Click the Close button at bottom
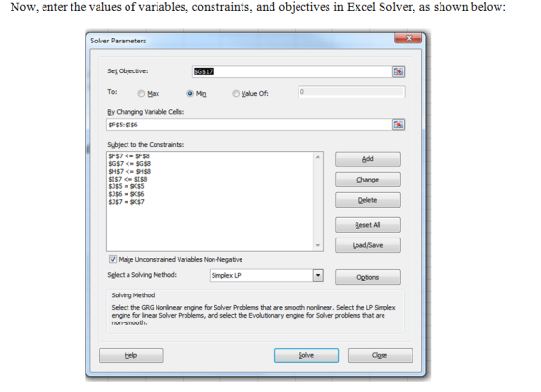 click(380, 355)
